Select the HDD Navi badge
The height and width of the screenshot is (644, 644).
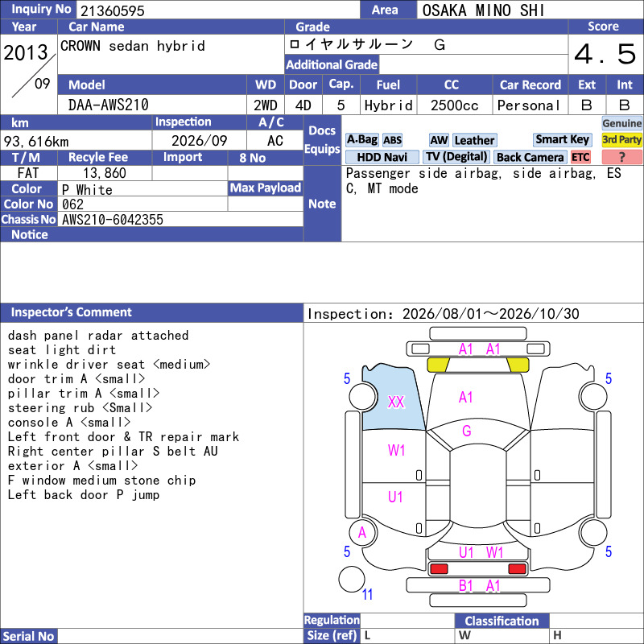click(382, 157)
